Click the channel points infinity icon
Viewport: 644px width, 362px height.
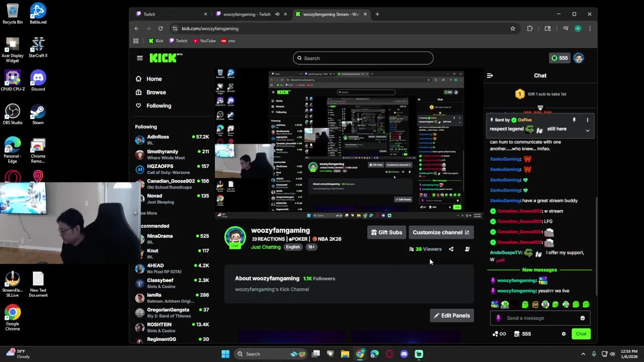tap(500, 334)
